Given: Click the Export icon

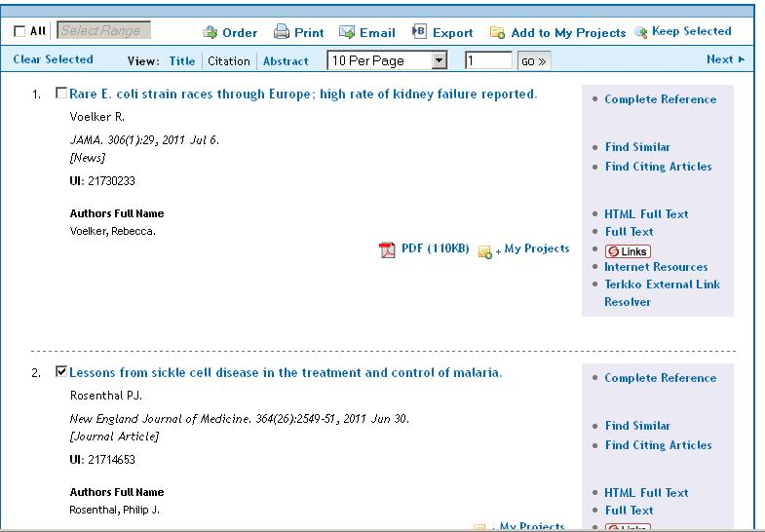Looking at the screenshot, I should (419, 31).
